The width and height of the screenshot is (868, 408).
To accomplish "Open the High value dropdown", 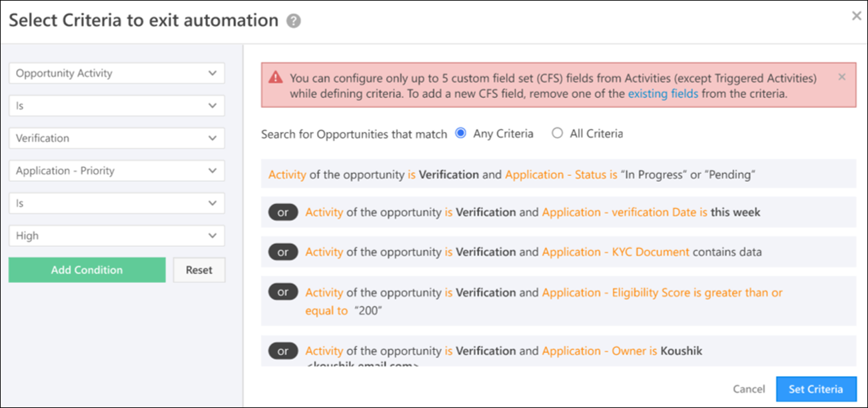I will pos(117,235).
